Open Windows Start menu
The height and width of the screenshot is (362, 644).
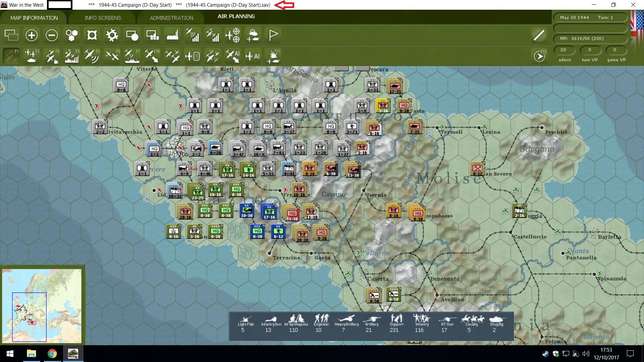[x=10, y=354]
